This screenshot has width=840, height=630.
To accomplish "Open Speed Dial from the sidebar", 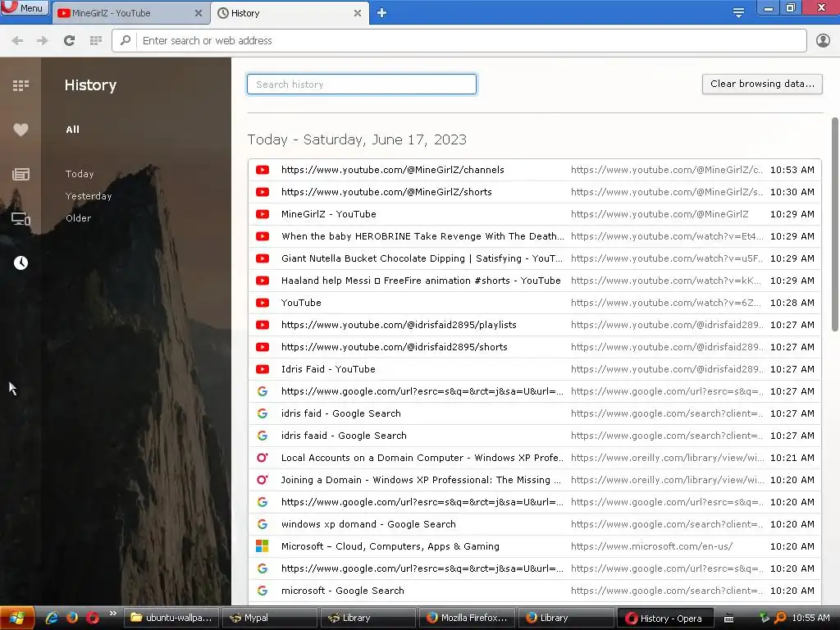I will point(21,85).
